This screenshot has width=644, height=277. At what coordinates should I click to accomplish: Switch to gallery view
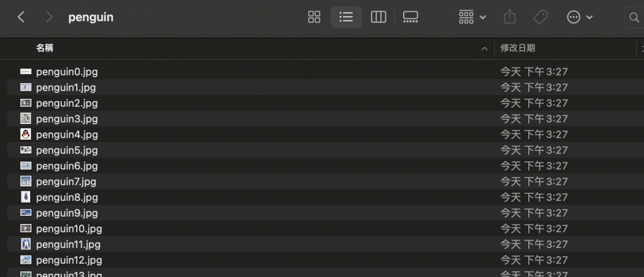[410, 17]
